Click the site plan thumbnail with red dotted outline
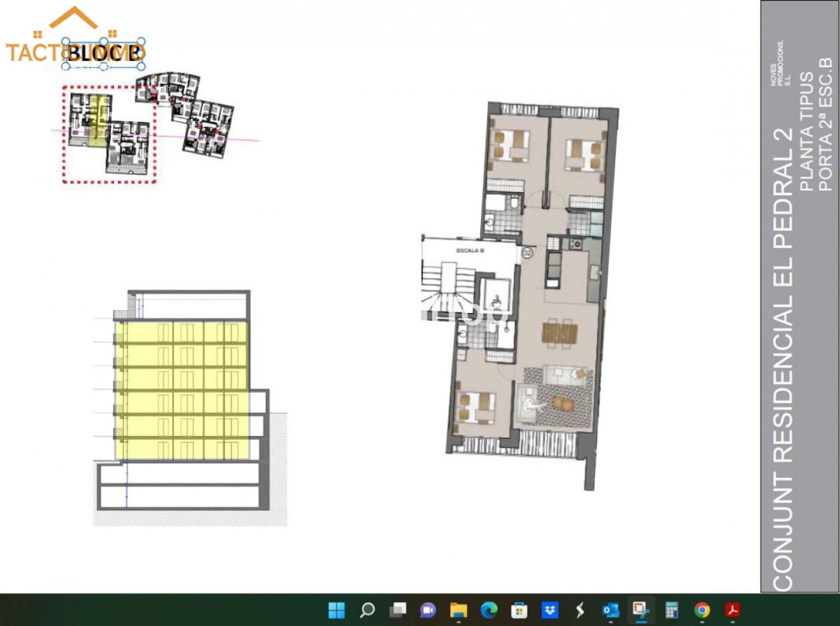840x626 pixels. (x=109, y=134)
